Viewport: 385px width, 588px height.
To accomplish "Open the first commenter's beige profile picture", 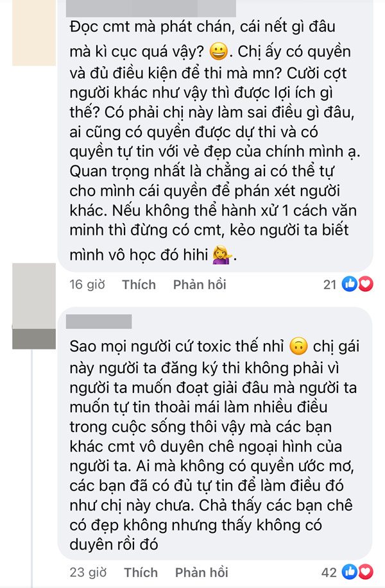I will [34, 33].
